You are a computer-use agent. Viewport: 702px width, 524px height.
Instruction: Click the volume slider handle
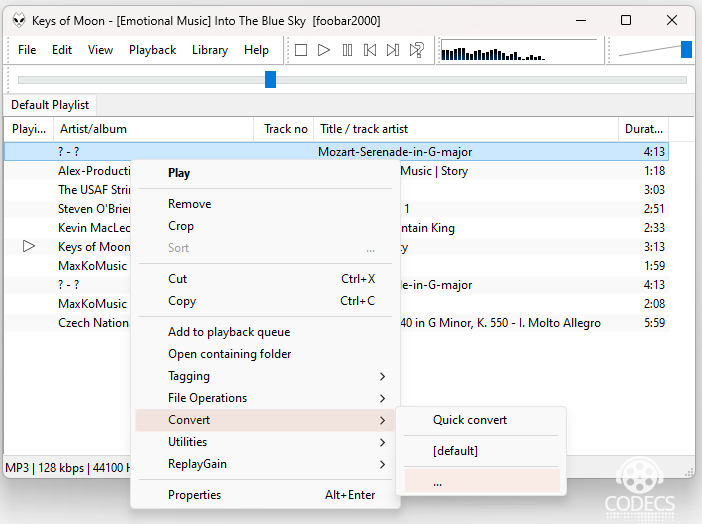(x=686, y=49)
